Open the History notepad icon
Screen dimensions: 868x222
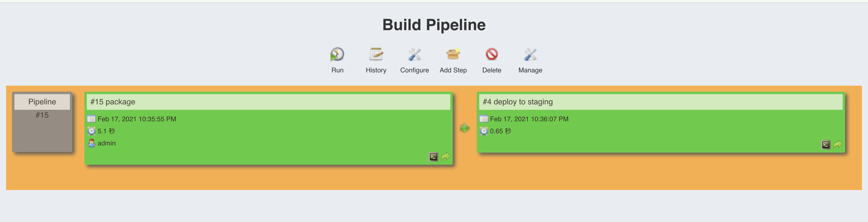tap(376, 54)
